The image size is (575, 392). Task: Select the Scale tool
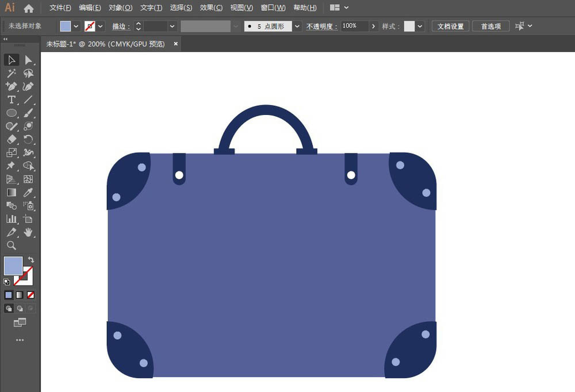11,152
